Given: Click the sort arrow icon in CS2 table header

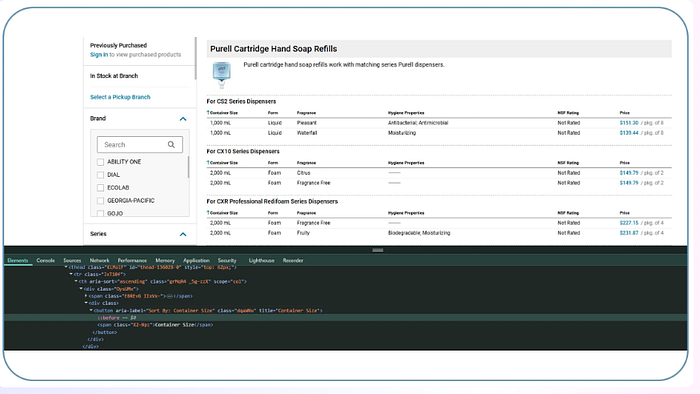Looking at the screenshot, I should [x=208, y=112].
